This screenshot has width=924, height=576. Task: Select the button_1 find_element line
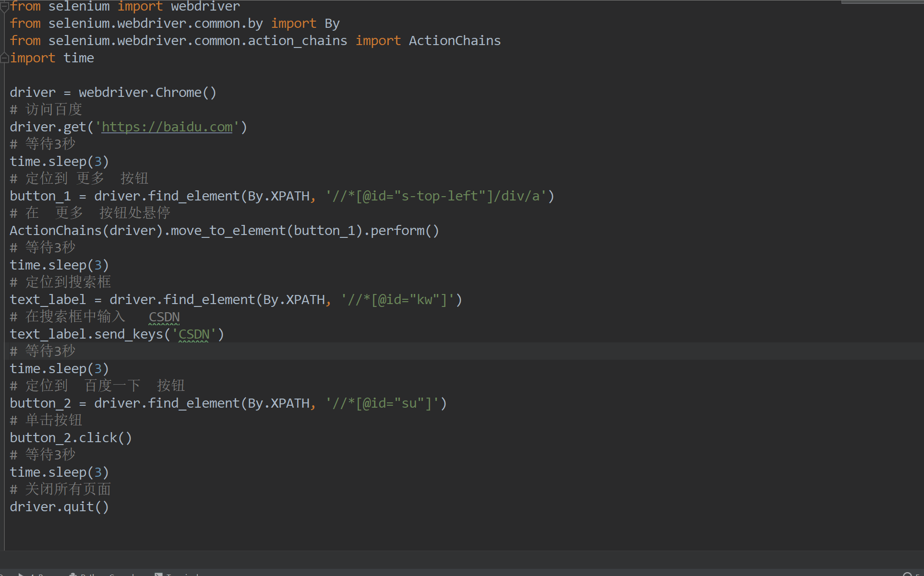pos(282,196)
